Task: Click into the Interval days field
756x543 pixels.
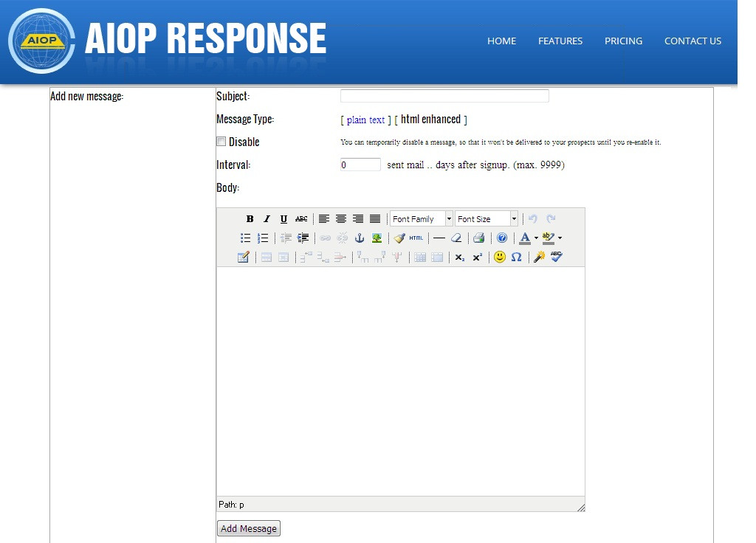Action: [360, 165]
